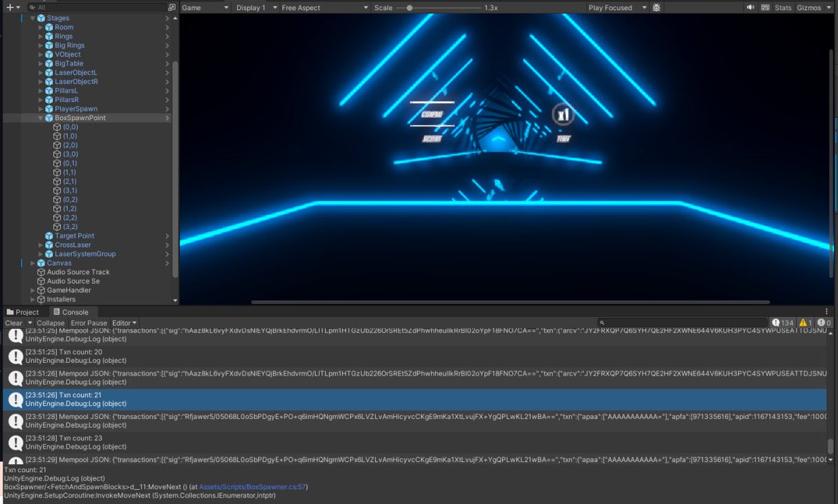Open the BigTable prefab with its right chevron
The width and height of the screenshot is (838, 504).
point(167,64)
